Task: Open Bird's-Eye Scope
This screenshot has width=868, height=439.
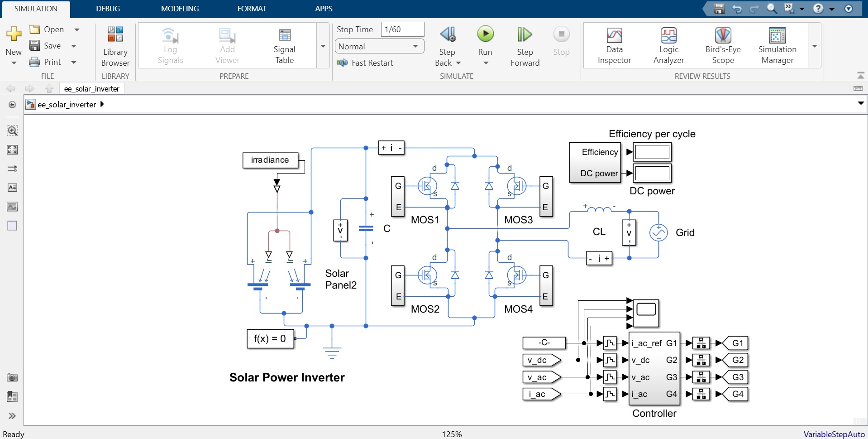Action: [x=723, y=45]
